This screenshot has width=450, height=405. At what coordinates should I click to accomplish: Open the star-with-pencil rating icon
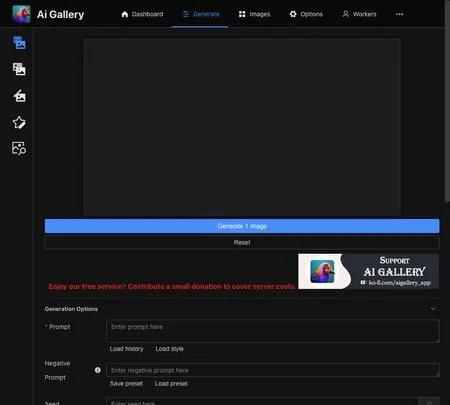click(x=19, y=122)
